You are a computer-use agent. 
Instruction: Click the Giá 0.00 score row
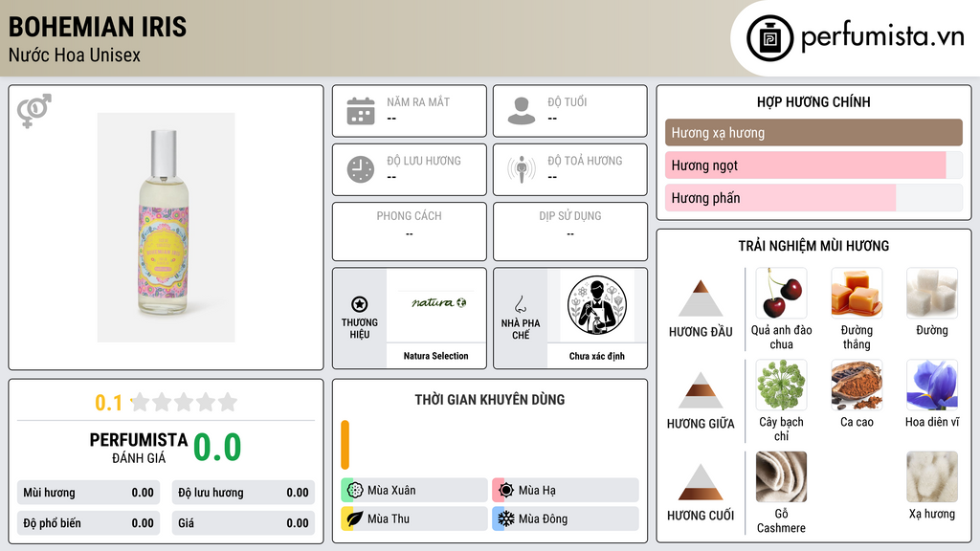pyautogui.click(x=243, y=523)
